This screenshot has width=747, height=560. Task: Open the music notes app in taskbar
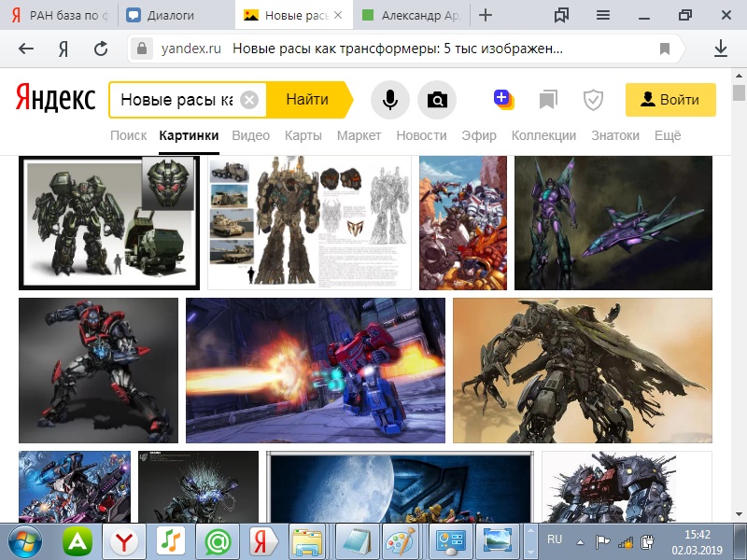[x=171, y=542]
